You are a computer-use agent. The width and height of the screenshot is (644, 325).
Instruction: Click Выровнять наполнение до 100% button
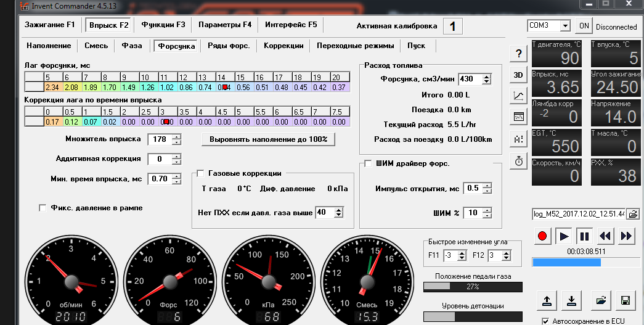(x=268, y=139)
